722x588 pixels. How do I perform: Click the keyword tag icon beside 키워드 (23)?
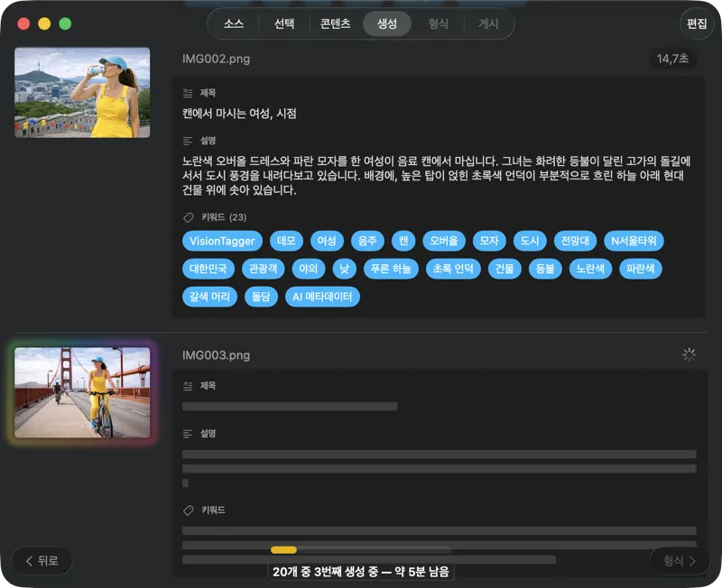(x=188, y=217)
